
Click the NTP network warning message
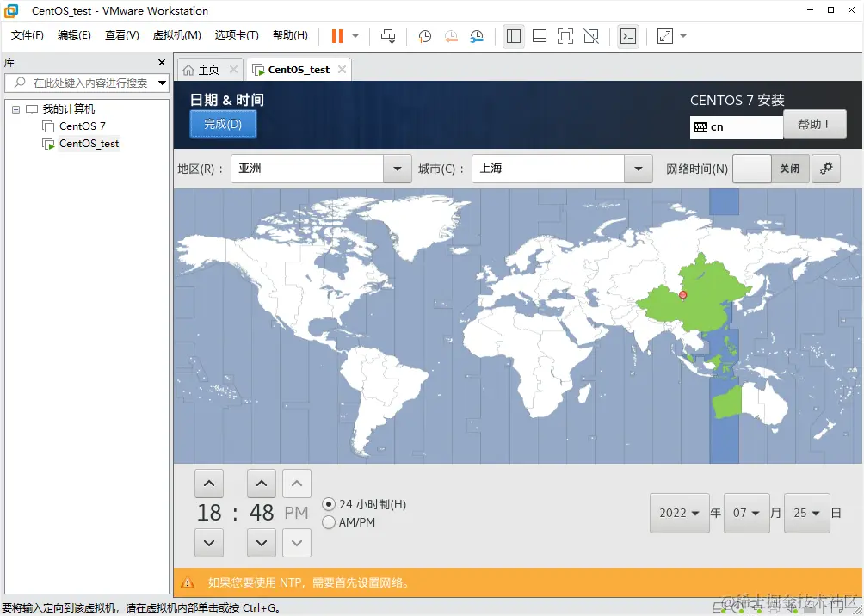click(x=309, y=582)
